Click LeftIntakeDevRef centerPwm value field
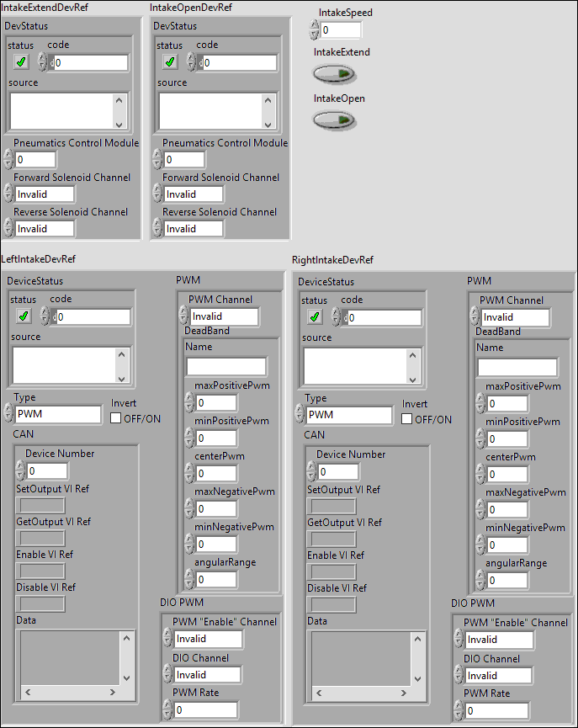The height and width of the screenshot is (728, 578). tap(216, 473)
